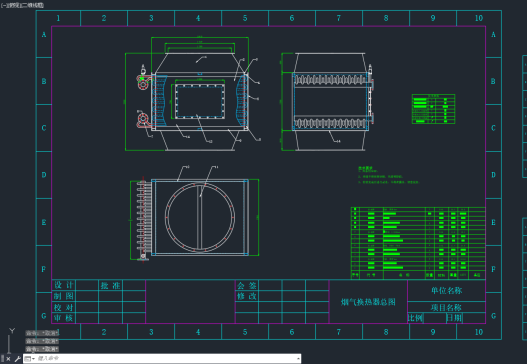Select the 制图 label in title block
The height and width of the screenshot is (364, 527).
[64, 296]
